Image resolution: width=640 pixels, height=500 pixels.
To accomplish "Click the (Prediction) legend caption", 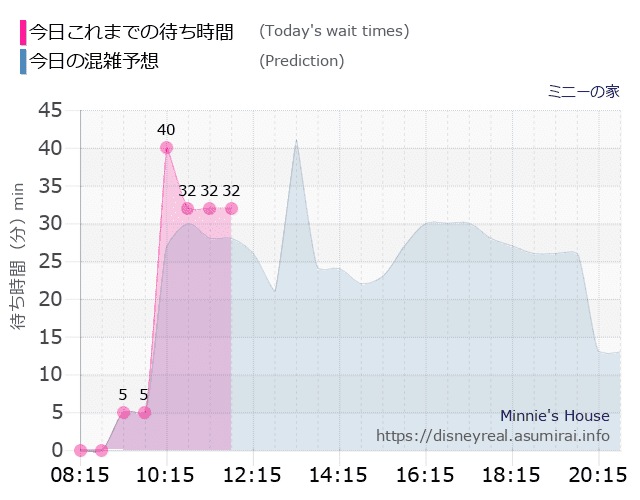I will tap(301, 61).
